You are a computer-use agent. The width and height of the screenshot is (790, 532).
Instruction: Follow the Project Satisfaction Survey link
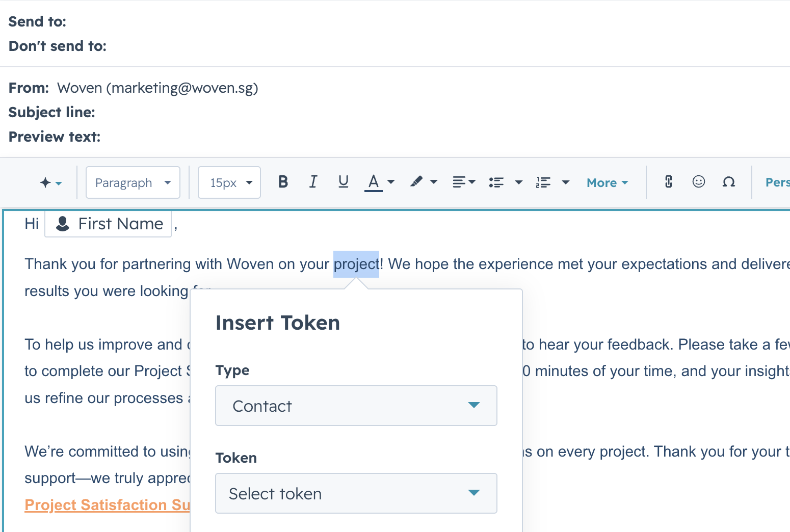pyautogui.click(x=107, y=504)
